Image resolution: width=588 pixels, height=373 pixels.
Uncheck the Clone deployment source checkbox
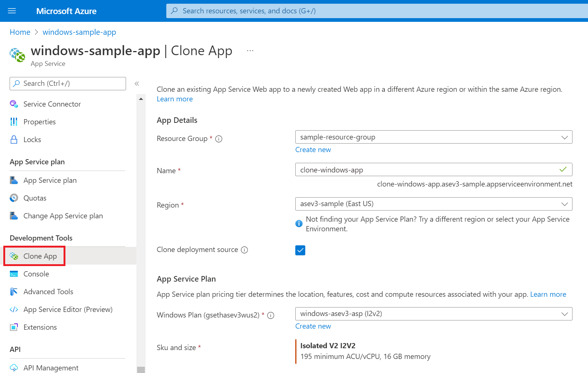pos(300,251)
